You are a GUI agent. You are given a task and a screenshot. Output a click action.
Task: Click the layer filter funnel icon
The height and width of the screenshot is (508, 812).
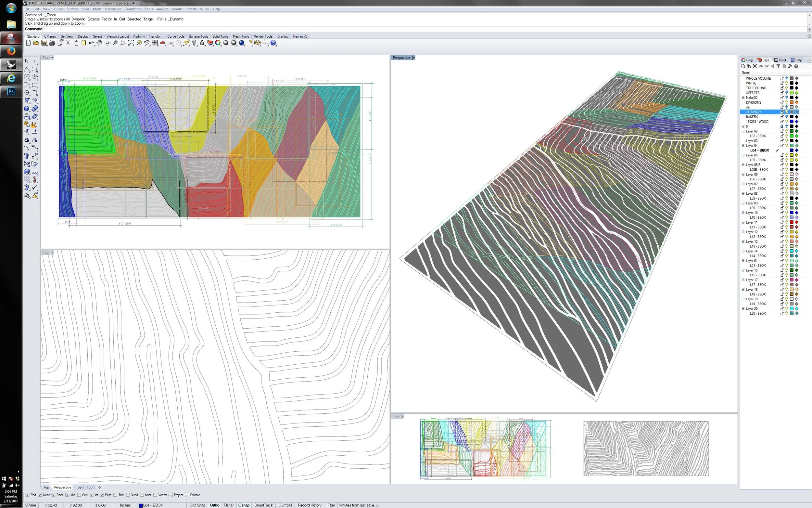[x=778, y=66]
